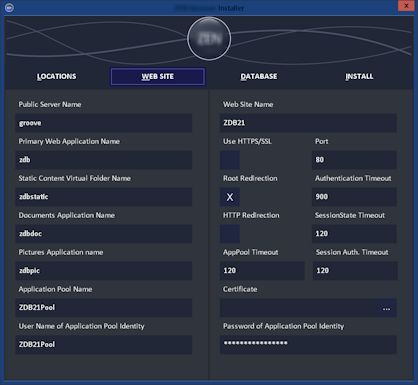Uncheck the Root Redirection checkbox
This screenshot has width=418, height=385.
click(230, 197)
